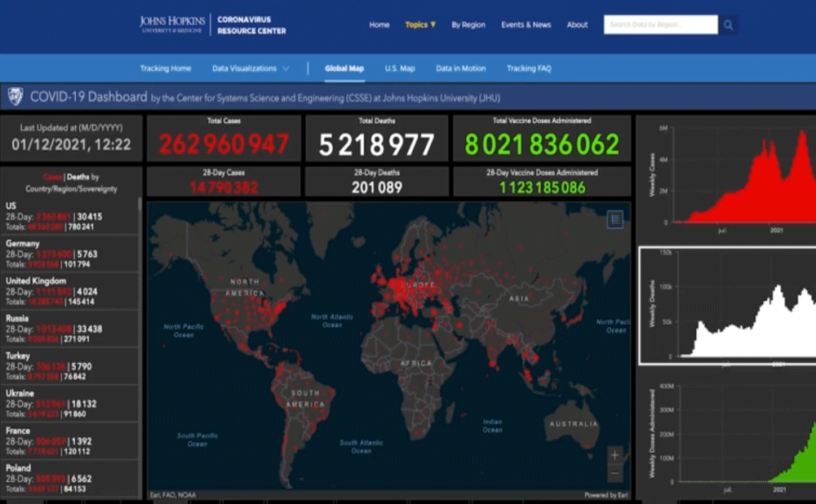Zoom in on the map with plus button
The width and height of the screenshot is (816, 504).
pos(615,455)
